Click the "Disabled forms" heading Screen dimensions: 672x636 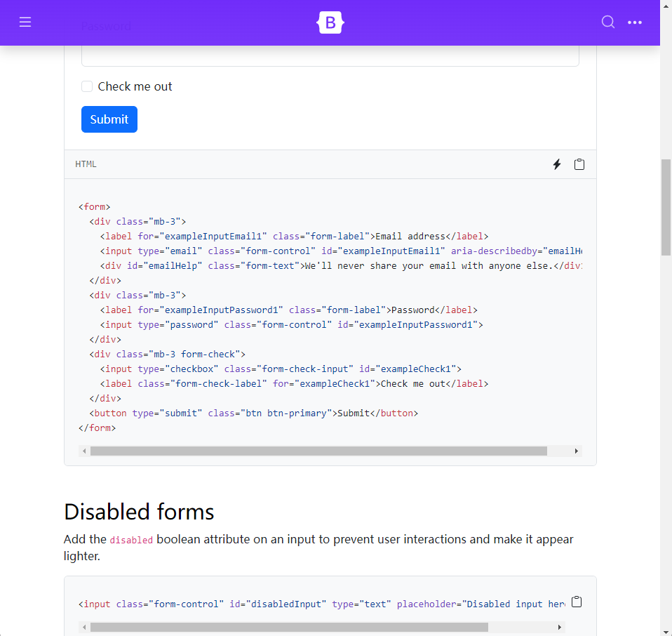[139, 512]
